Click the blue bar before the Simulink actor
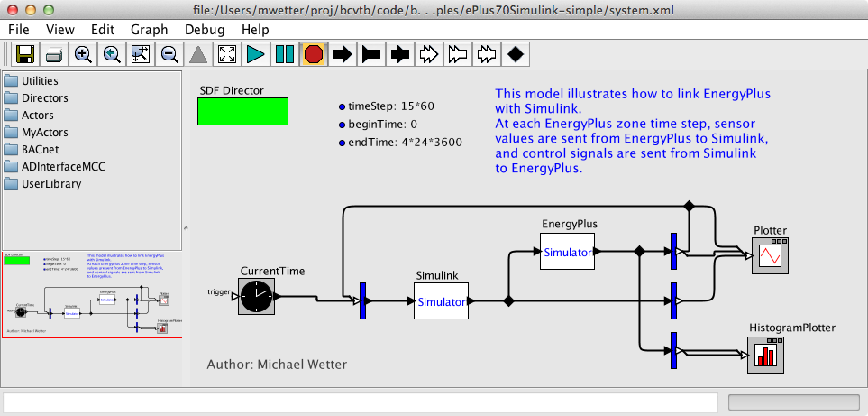Viewport: 868px width, 416px height. point(363,300)
